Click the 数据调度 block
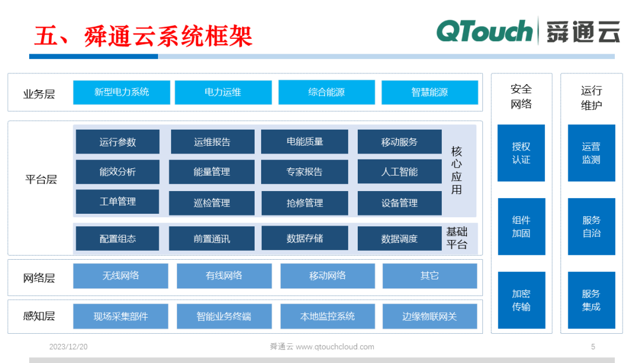644x363 pixels. [400, 238]
